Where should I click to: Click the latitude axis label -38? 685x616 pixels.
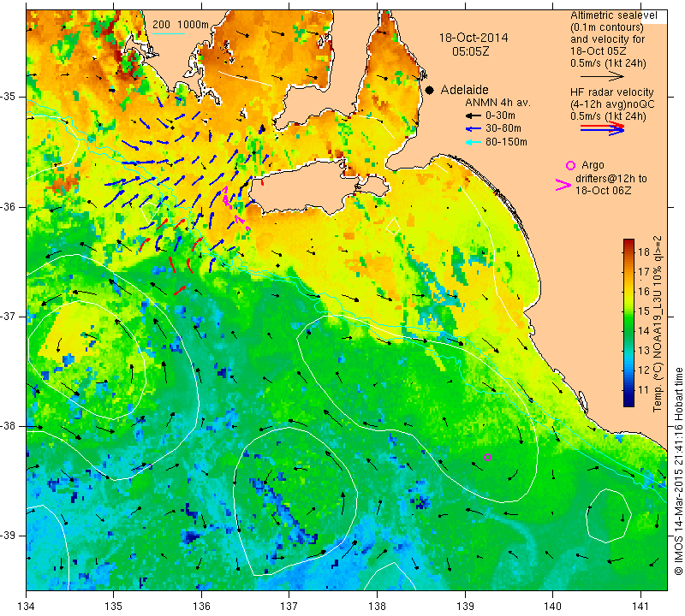(x=9, y=426)
